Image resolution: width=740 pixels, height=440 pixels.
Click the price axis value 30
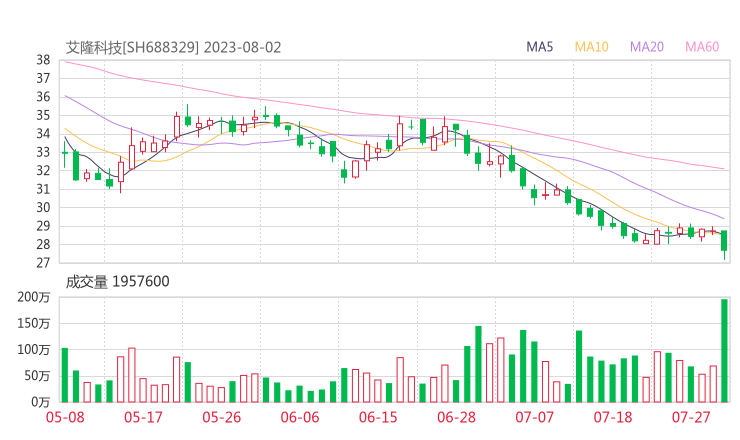43,208
